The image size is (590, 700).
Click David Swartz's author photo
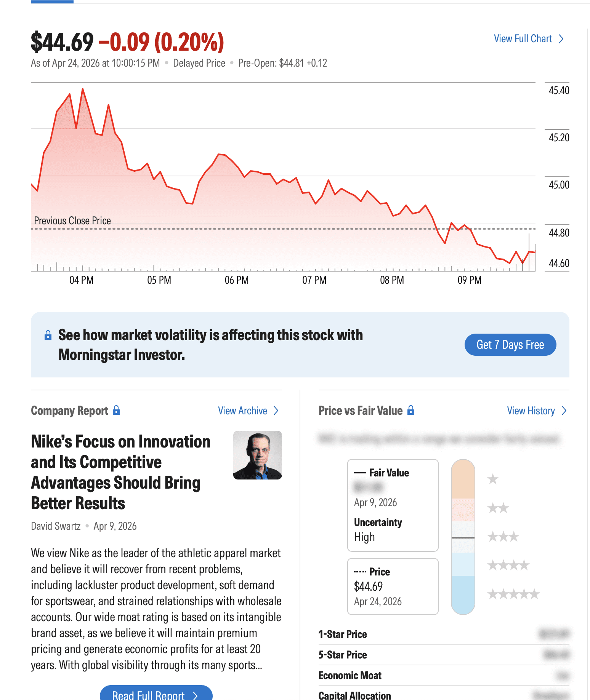pyautogui.click(x=258, y=455)
